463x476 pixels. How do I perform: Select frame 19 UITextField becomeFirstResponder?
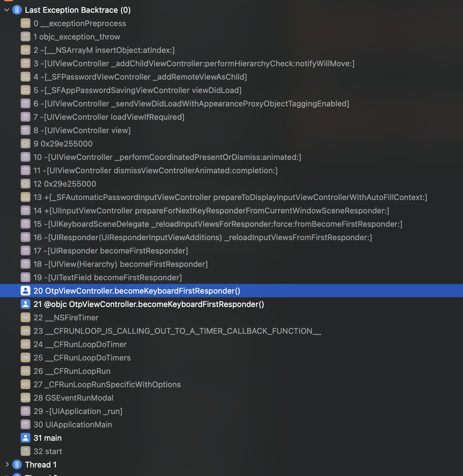pyautogui.click(x=108, y=278)
